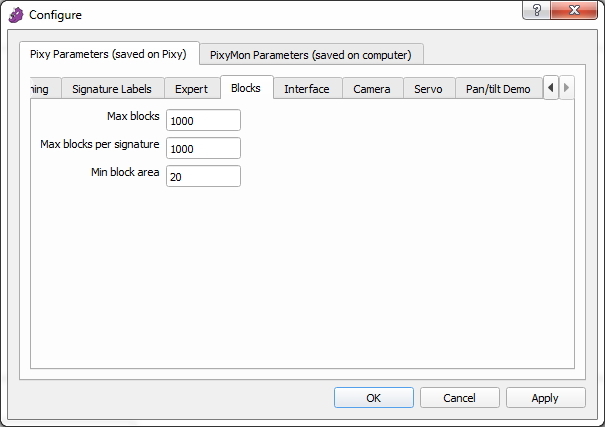Open the Camera tab

click(372, 89)
